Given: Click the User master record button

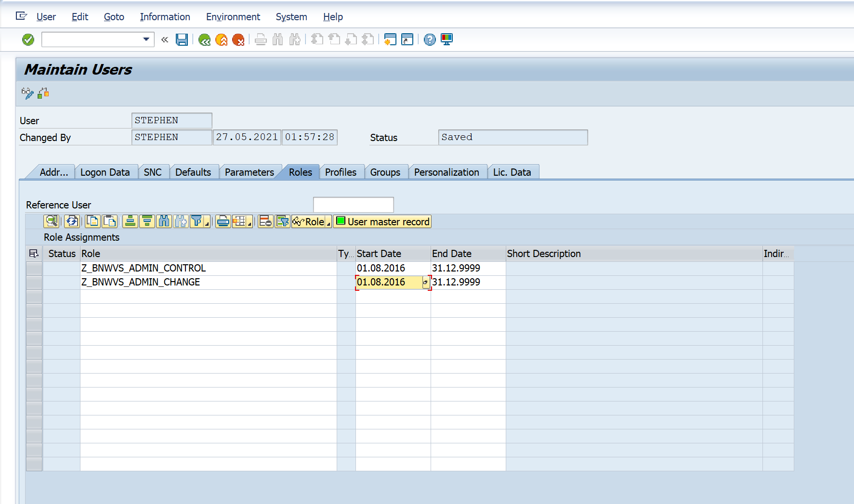Looking at the screenshot, I should click(382, 221).
